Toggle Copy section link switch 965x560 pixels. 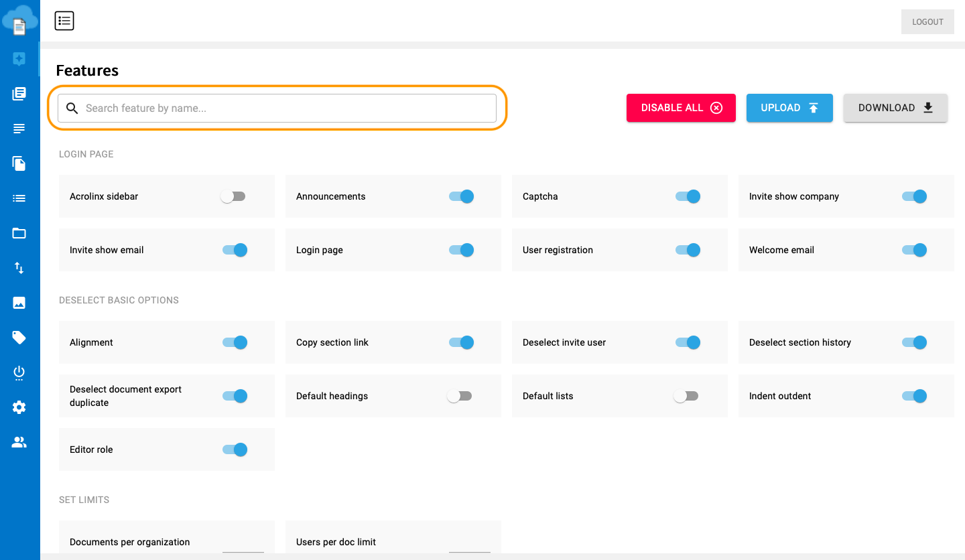click(461, 342)
